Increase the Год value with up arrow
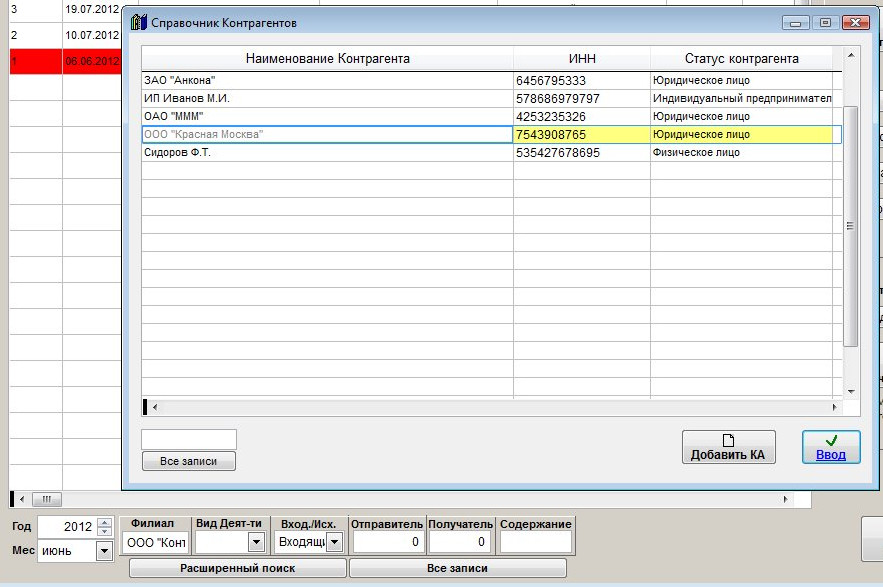Image resolution: width=883 pixels, height=587 pixels. tap(104, 522)
